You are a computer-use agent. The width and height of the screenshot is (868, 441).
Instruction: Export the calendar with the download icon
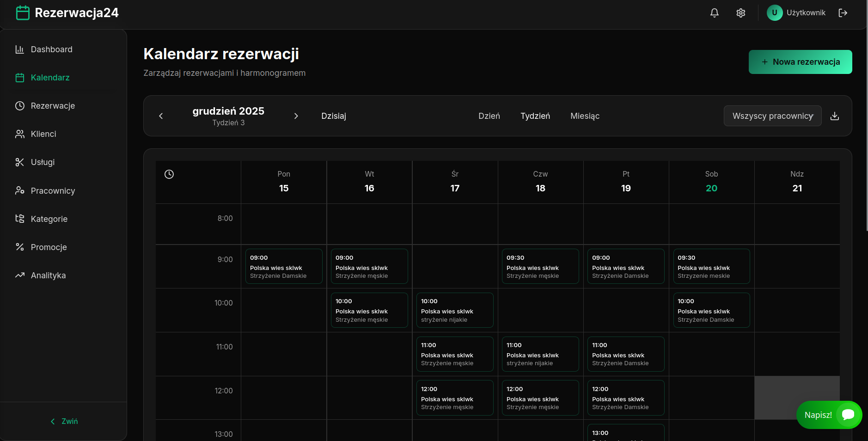(835, 116)
